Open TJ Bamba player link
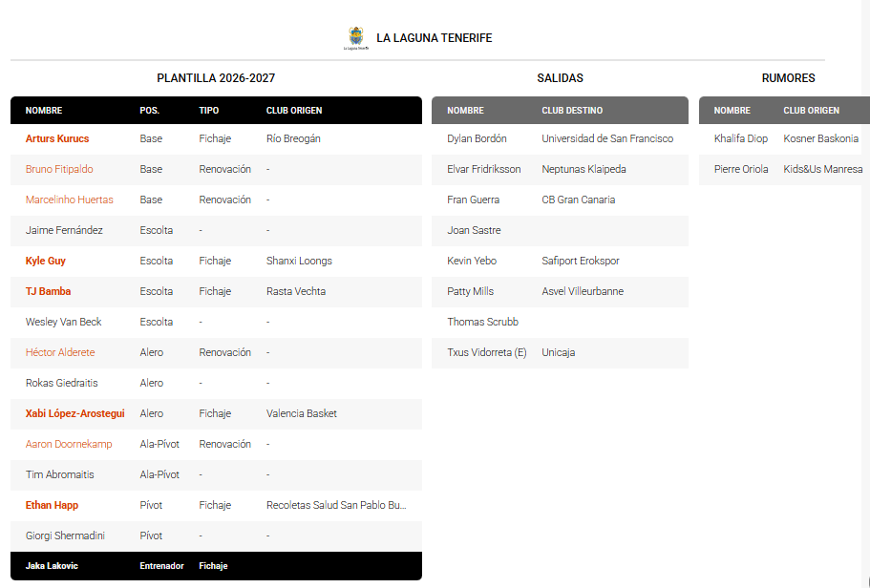The width and height of the screenshot is (870, 588). (x=49, y=291)
